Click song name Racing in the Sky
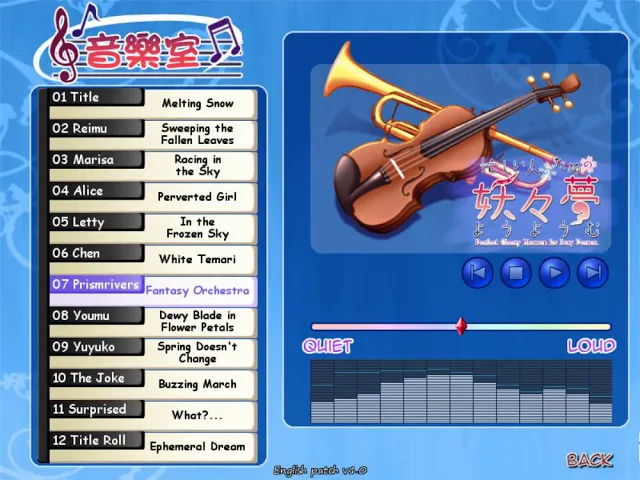The width and height of the screenshot is (640, 480). [x=198, y=165]
